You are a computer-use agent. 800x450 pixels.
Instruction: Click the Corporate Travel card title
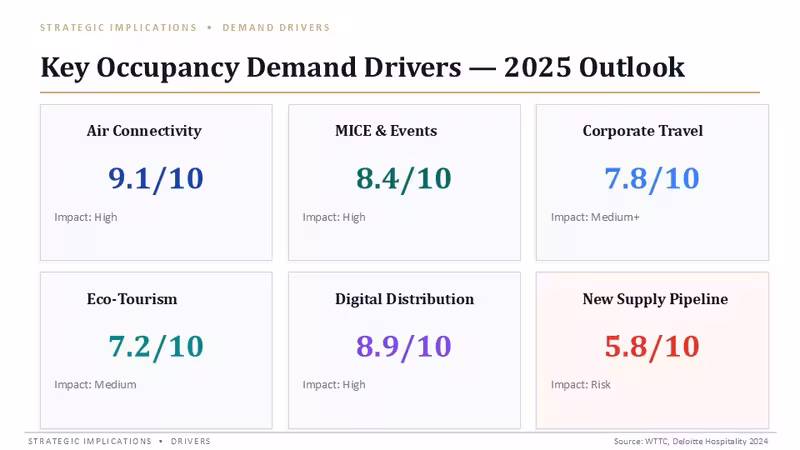click(642, 131)
